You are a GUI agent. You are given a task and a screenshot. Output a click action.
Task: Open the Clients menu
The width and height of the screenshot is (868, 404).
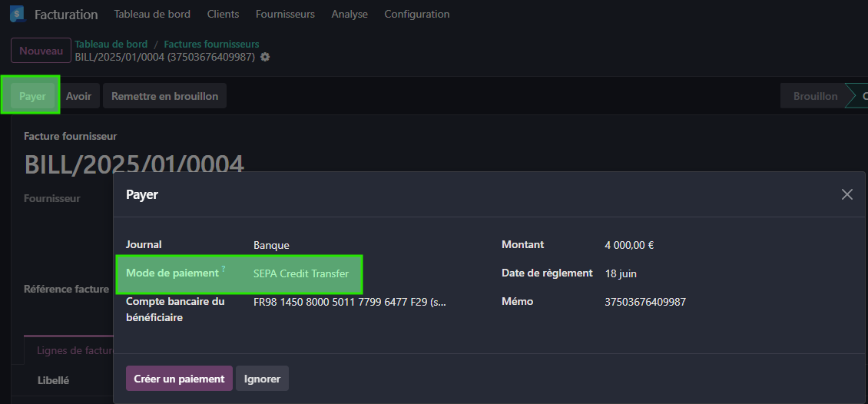point(223,15)
